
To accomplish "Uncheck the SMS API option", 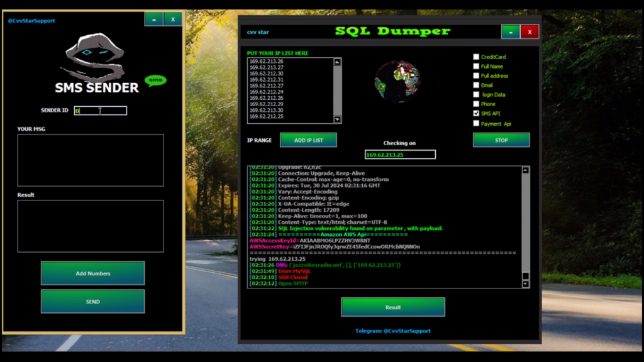I will pos(476,114).
